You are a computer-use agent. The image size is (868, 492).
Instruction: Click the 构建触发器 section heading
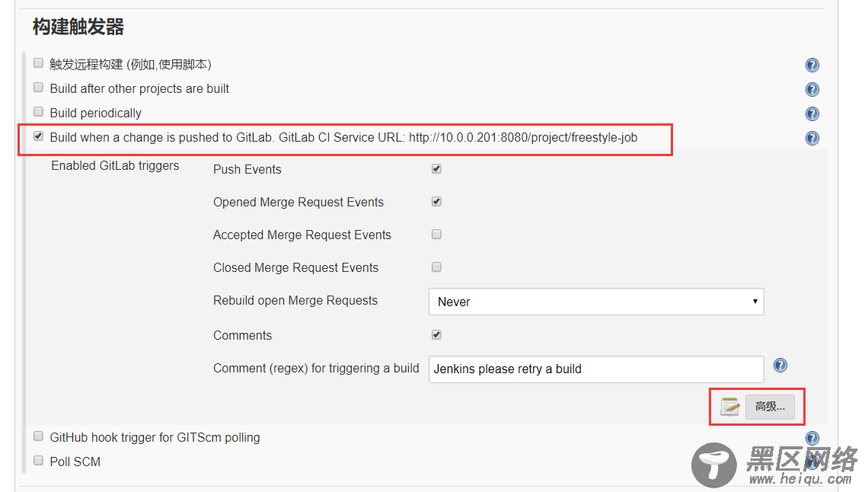78,27
